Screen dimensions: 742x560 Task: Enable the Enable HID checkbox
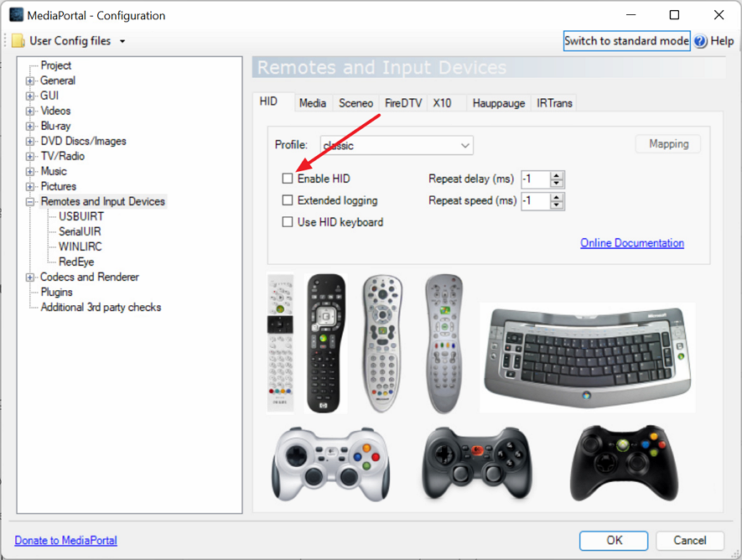[288, 179]
